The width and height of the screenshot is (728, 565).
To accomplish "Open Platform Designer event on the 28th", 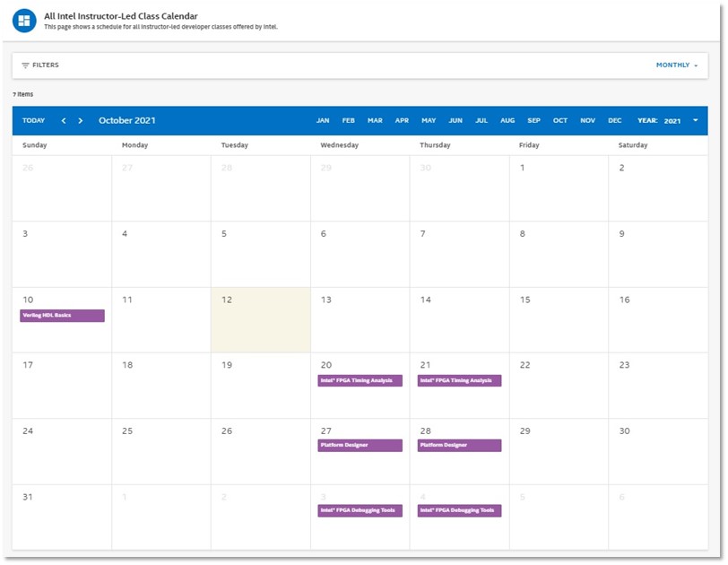I will click(x=459, y=446).
